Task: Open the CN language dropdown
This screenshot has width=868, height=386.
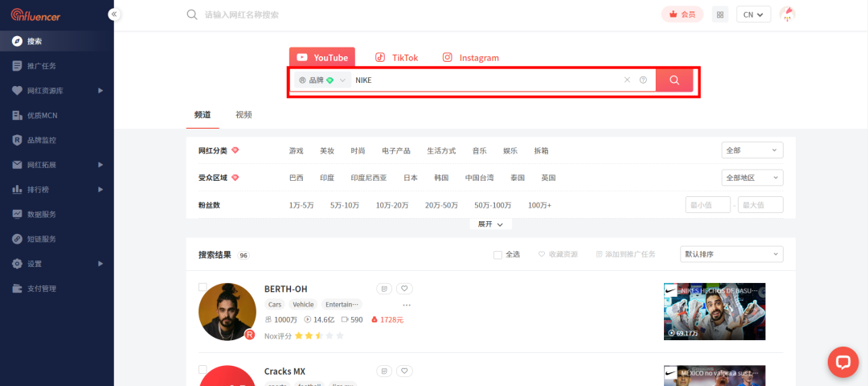Action: click(x=753, y=14)
